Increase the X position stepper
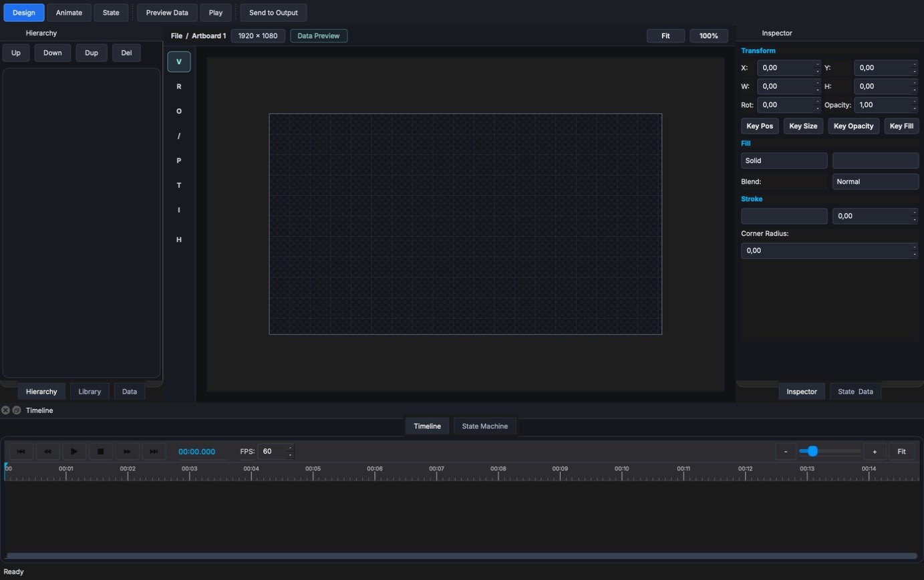Image resolution: width=924 pixels, height=580 pixels. [818, 64]
